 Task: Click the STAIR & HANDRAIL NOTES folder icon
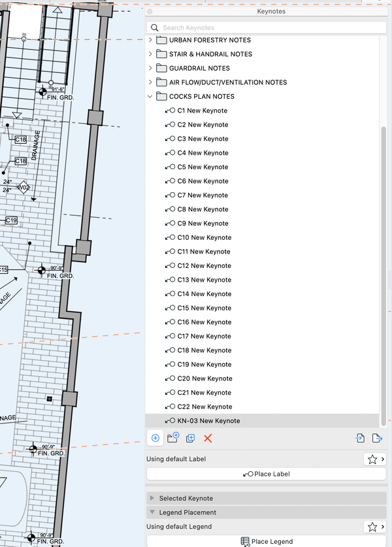(x=161, y=54)
